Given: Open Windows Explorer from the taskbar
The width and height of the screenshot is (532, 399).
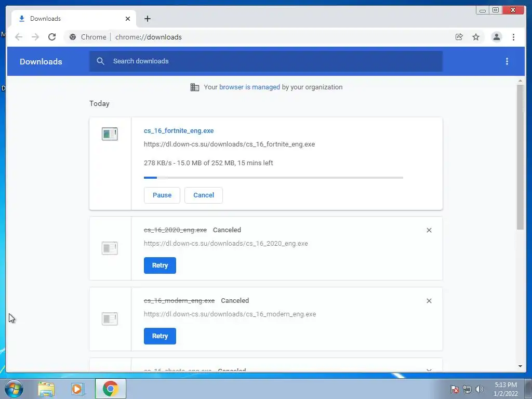Looking at the screenshot, I should [x=46, y=389].
